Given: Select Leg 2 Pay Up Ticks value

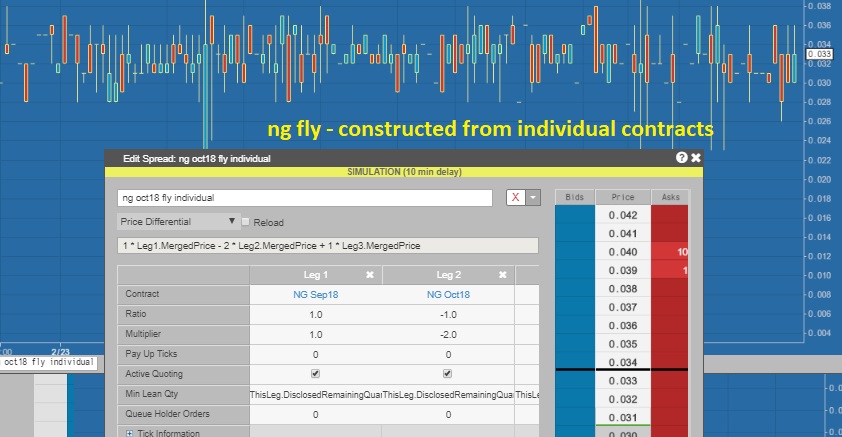Looking at the screenshot, I should pos(448,354).
